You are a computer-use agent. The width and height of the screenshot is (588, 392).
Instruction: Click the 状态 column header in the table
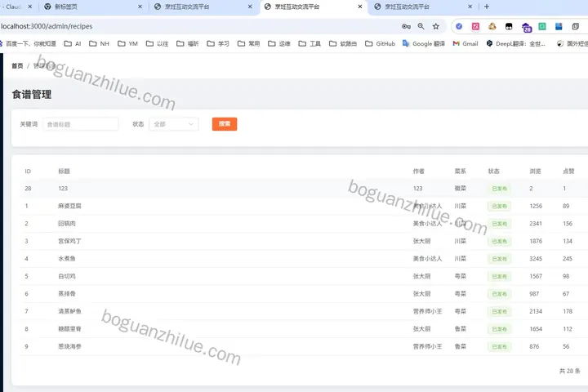[493, 171]
